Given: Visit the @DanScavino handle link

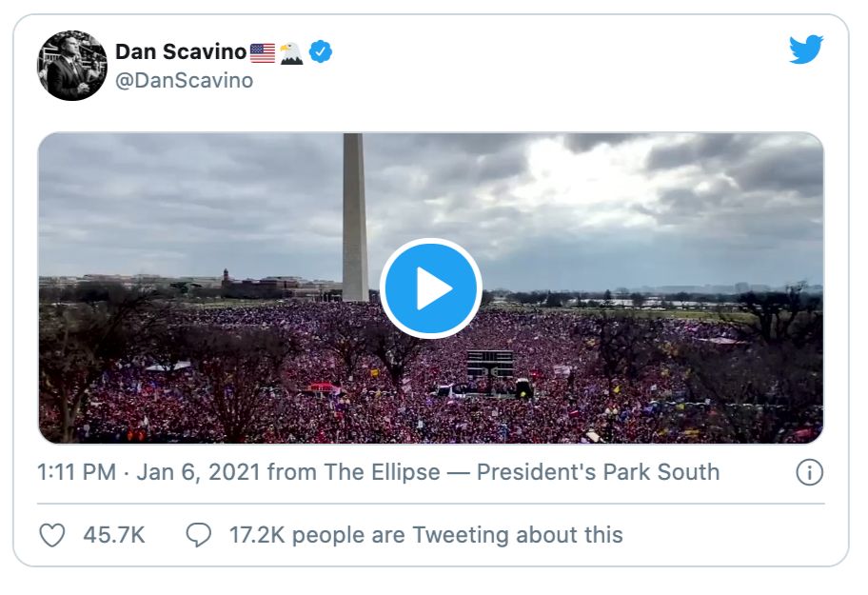Looking at the screenshot, I should [x=185, y=81].
